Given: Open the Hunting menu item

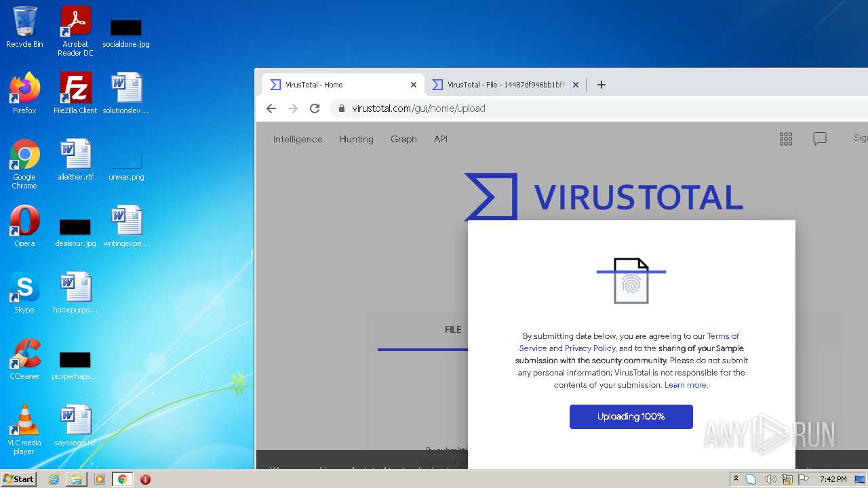Looking at the screenshot, I should click(357, 139).
